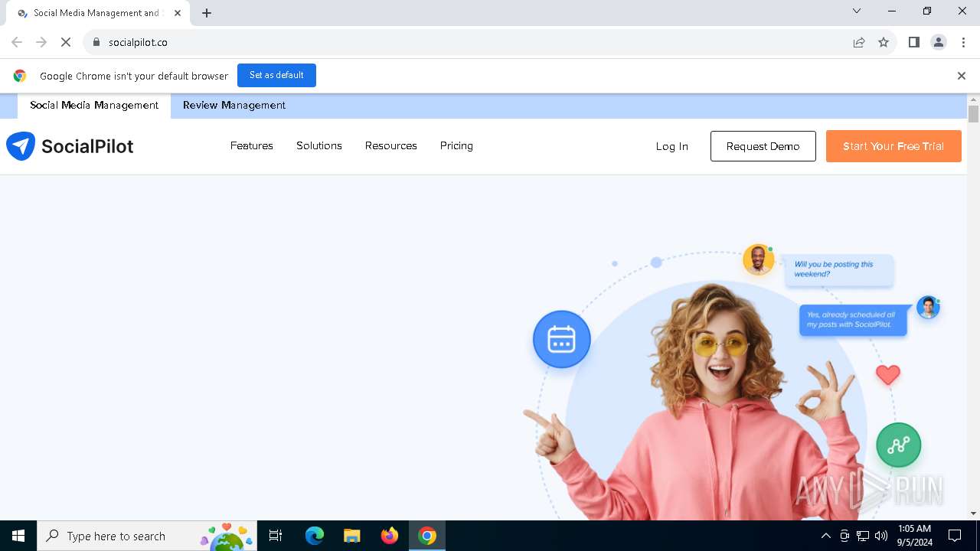Click the blue calendar icon

[562, 339]
